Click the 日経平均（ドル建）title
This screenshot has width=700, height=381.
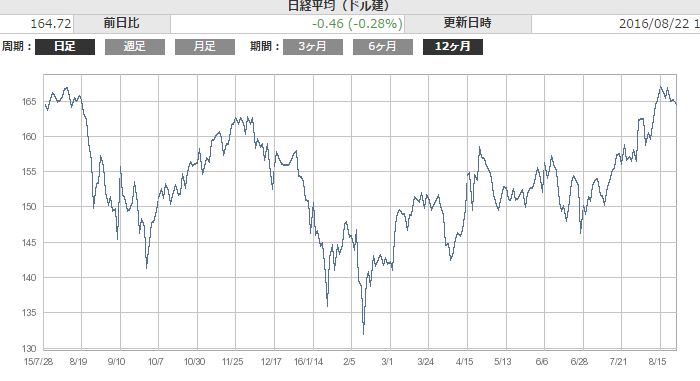(x=339, y=6)
